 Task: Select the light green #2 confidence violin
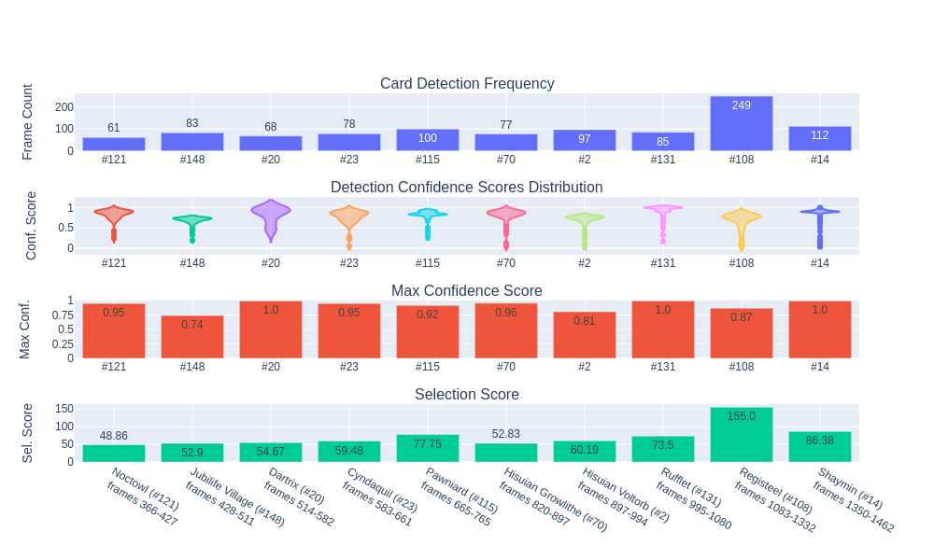coord(585,219)
